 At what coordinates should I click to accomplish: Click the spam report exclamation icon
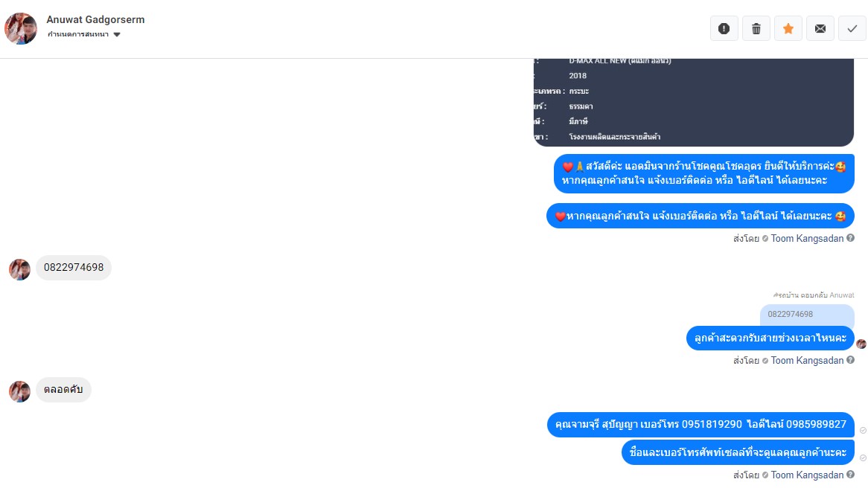pyautogui.click(x=724, y=29)
